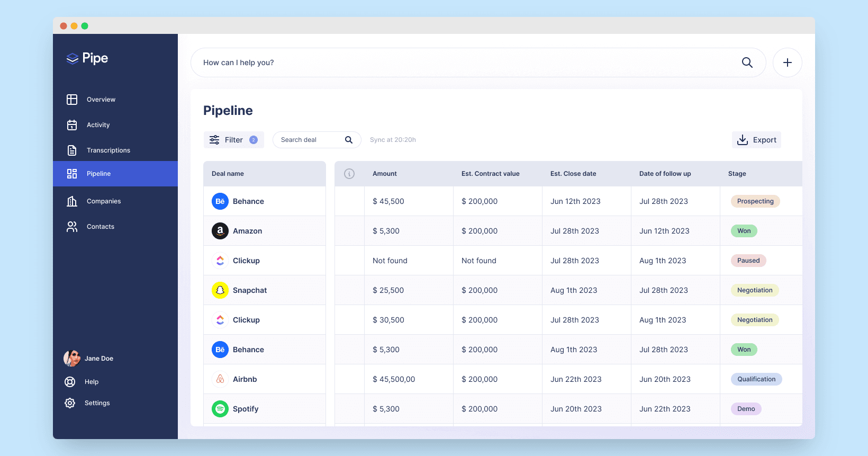
Task: Click the Pipeline page heading
Action: pos(228,110)
